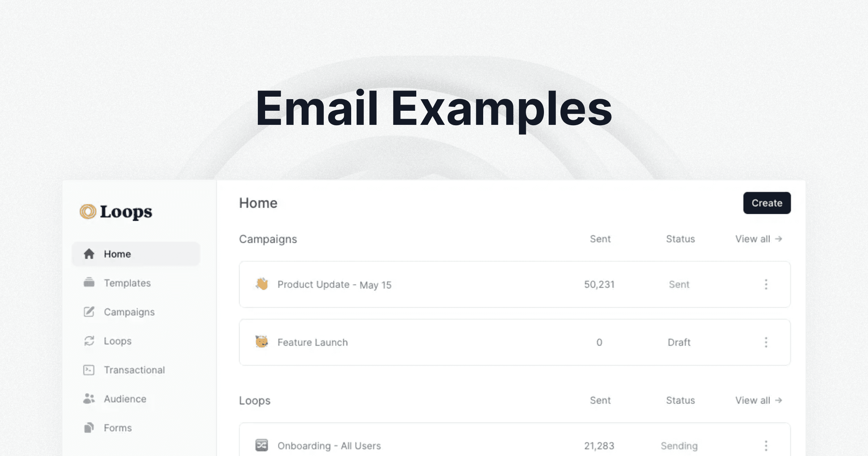Select the Home menu item

click(x=117, y=254)
